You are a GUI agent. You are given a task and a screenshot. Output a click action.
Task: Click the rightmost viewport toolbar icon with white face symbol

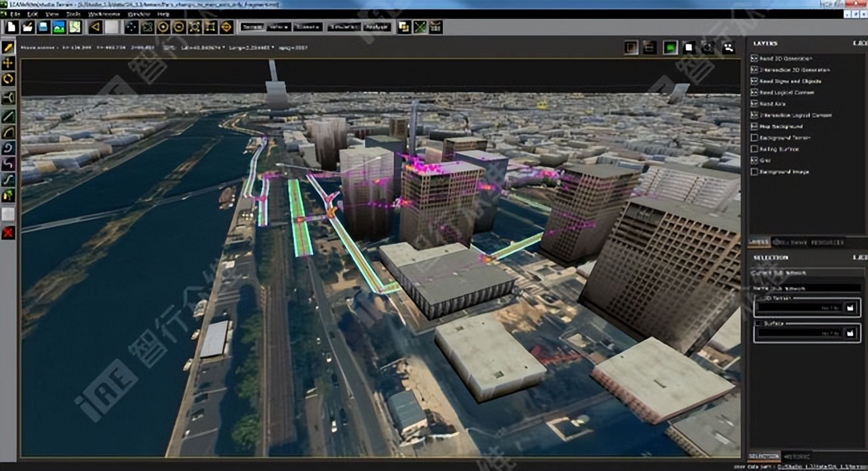(x=728, y=47)
